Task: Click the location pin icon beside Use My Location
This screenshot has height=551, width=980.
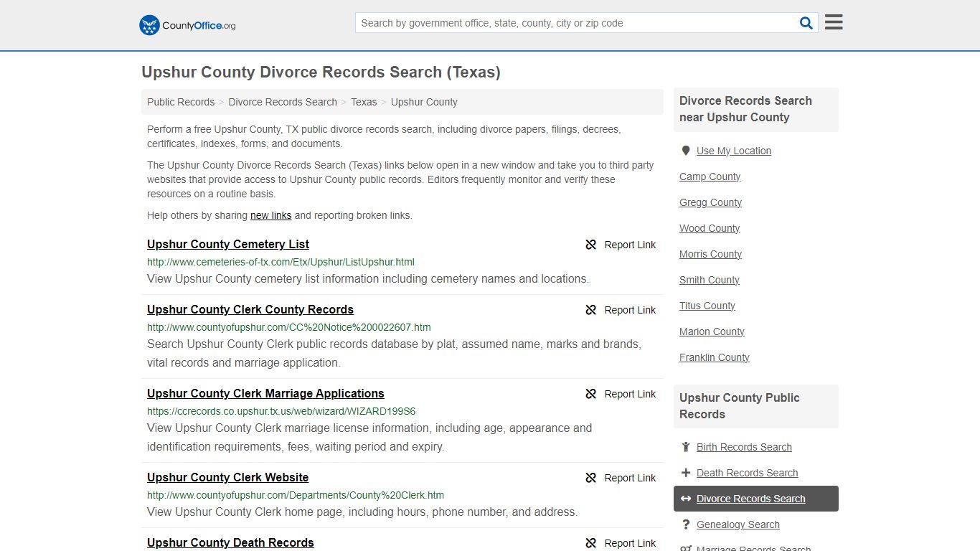Action: pyautogui.click(x=686, y=151)
